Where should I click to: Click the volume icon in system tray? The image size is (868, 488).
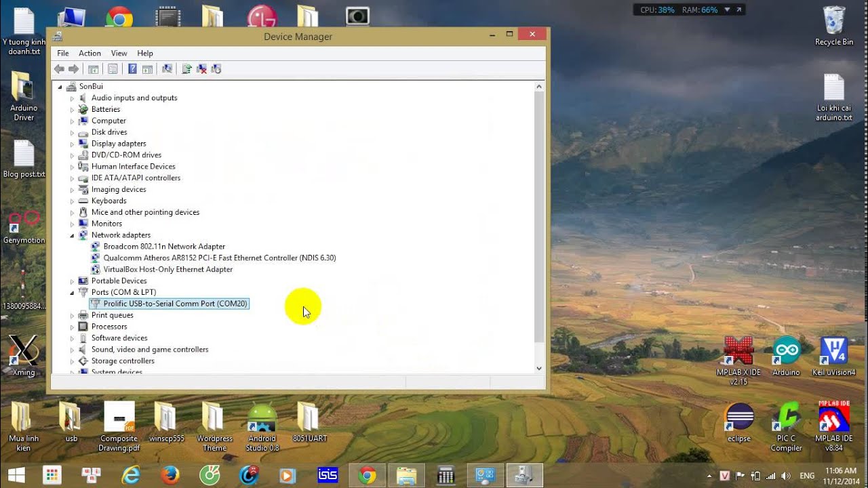pyautogui.click(x=786, y=476)
